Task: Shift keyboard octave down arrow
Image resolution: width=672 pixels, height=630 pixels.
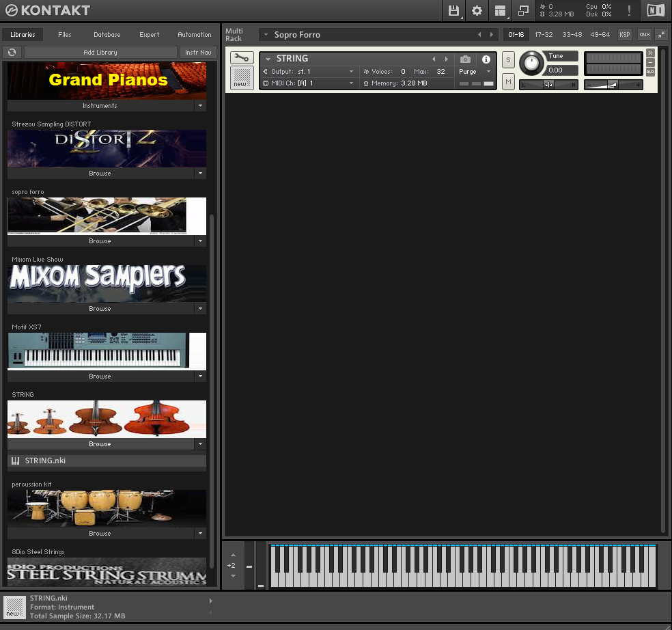Action: 233,576
